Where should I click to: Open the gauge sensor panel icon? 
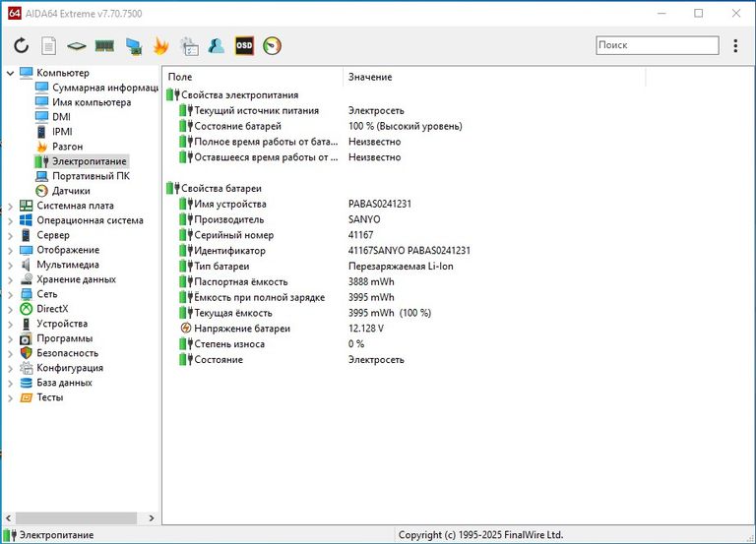pos(272,46)
